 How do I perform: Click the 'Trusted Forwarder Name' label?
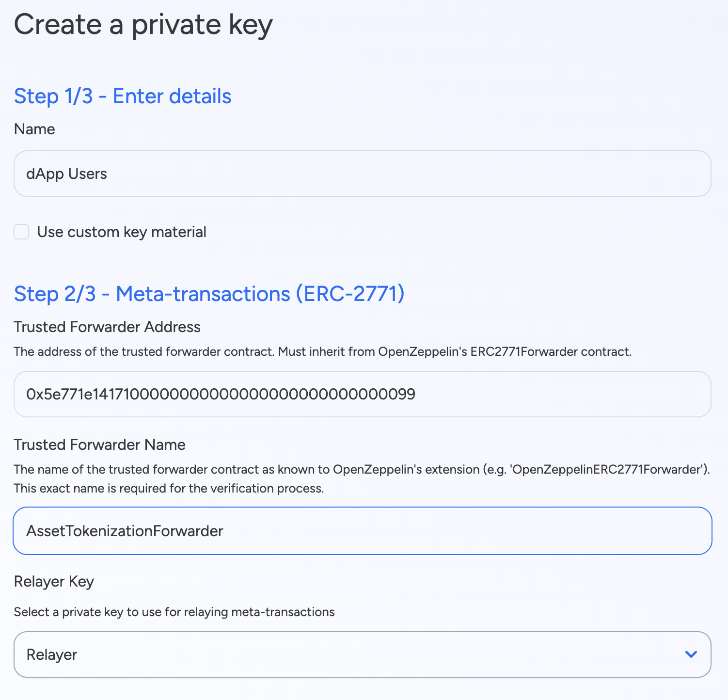point(100,445)
